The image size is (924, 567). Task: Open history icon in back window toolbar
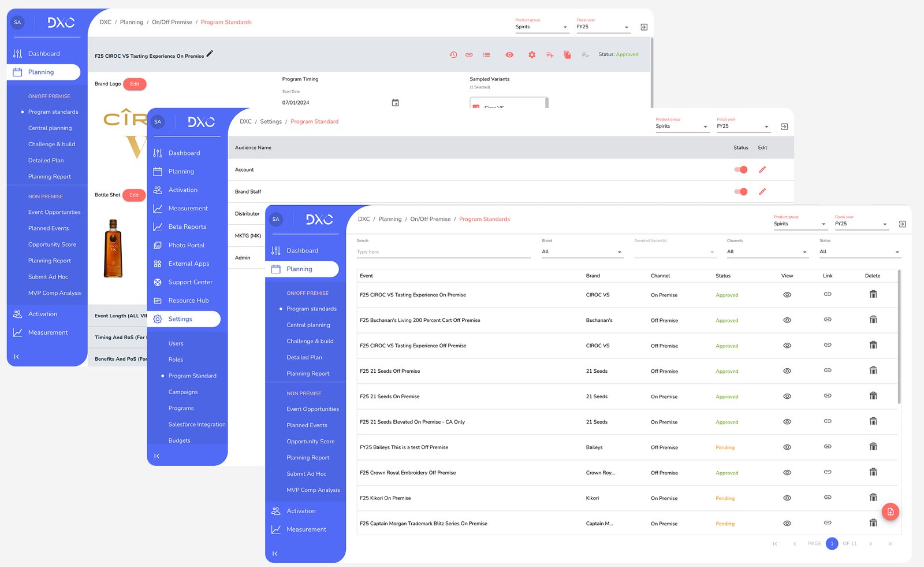[x=453, y=55]
